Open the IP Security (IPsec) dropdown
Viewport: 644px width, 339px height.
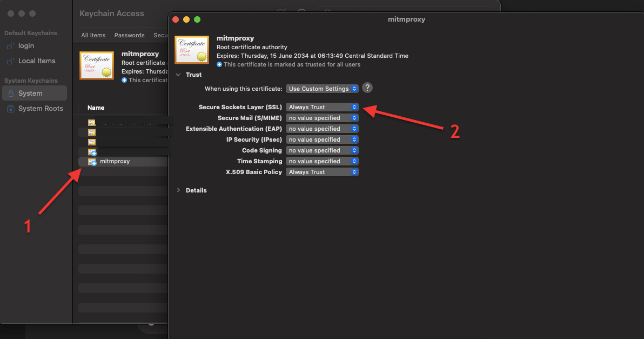(x=322, y=139)
